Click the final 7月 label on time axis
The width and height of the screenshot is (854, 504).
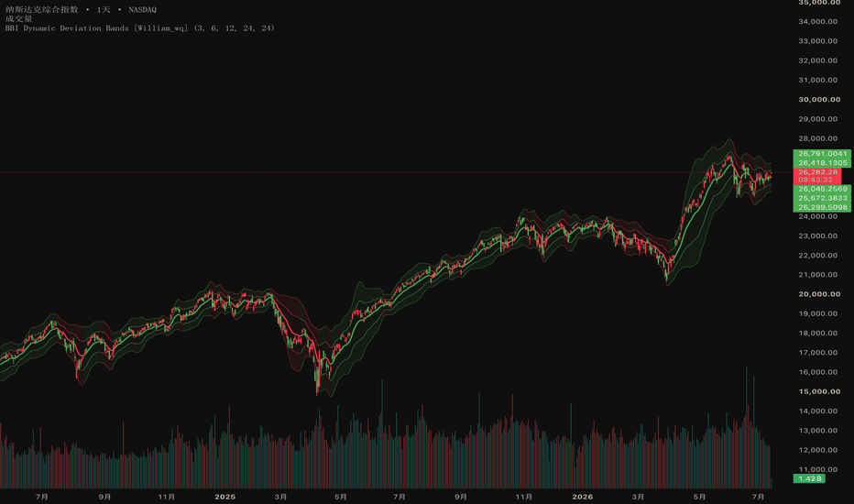[x=758, y=497]
